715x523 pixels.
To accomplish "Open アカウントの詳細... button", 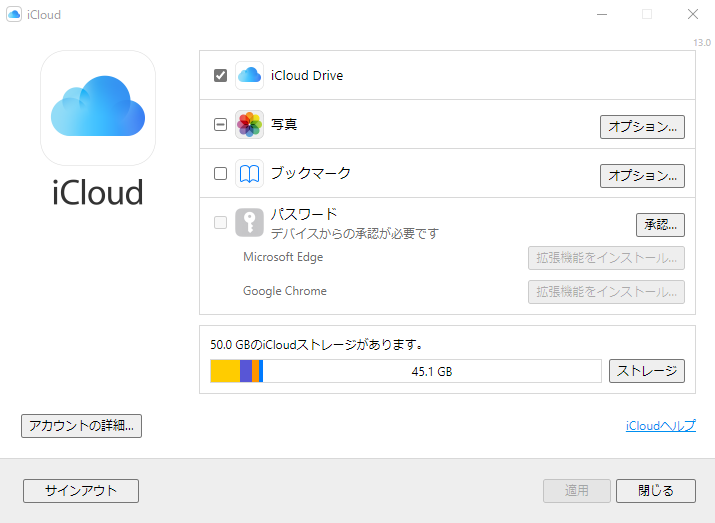I will pos(81,426).
